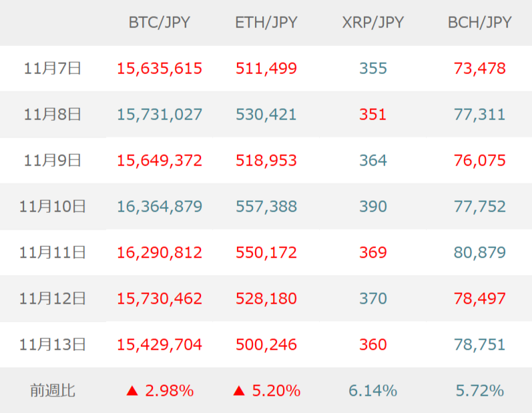Screen dimensions: 532x413
Task: Click the red triangle beside 5.20%
Action: pyautogui.click(x=239, y=391)
